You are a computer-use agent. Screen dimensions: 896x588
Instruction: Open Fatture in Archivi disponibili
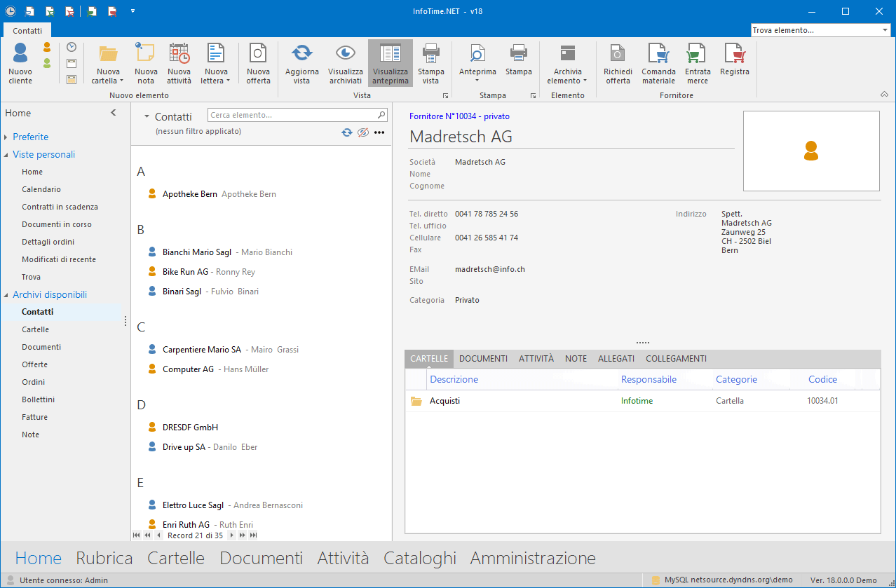[35, 417]
